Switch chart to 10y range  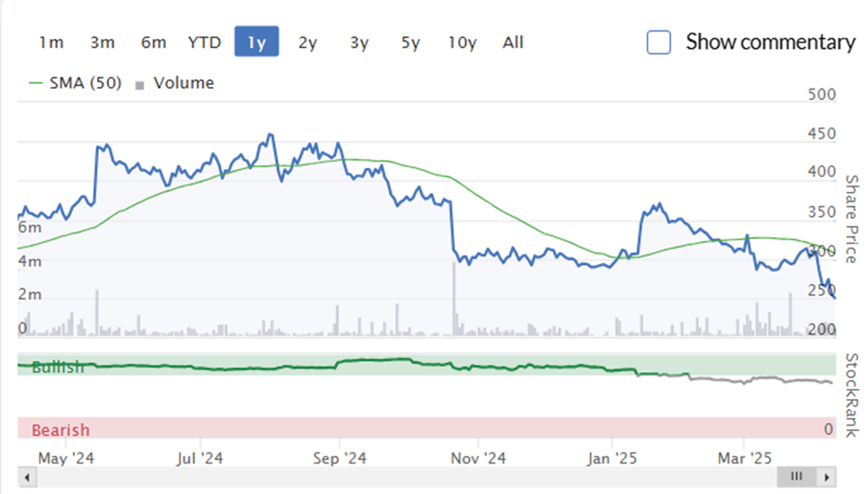[x=463, y=42]
